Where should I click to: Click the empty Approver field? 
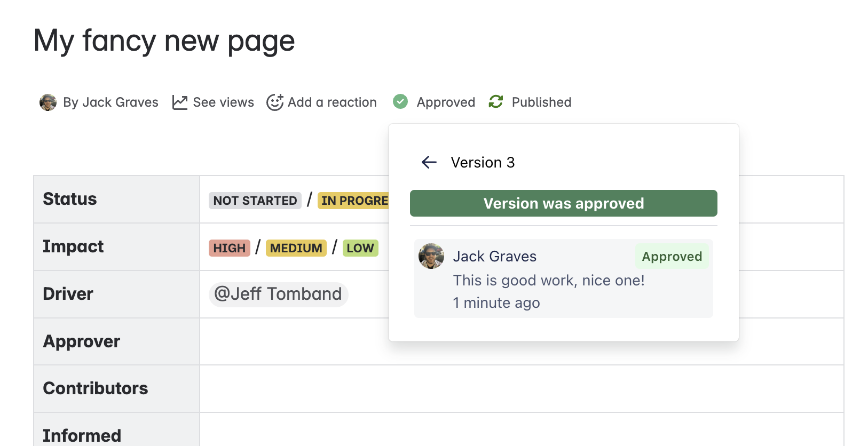(294, 341)
